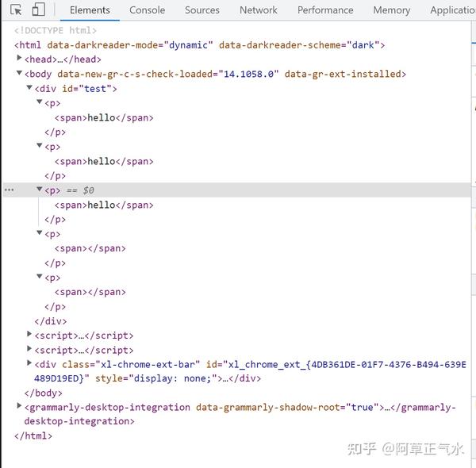Image resolution: width=476 pixels, height=468 pixels.
Task: Click the closing /p tag of the last paragraph
Action: pyautogui.click(x=55, y=306)
